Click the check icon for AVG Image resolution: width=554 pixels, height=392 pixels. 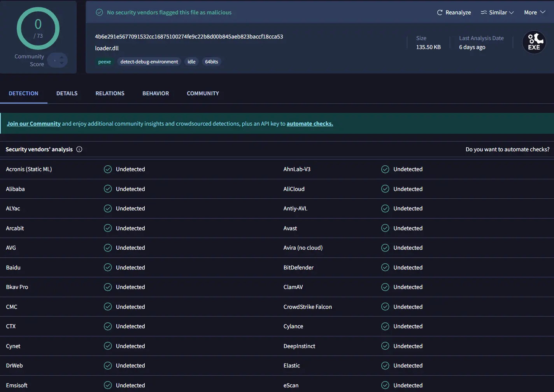coord(108,248)
